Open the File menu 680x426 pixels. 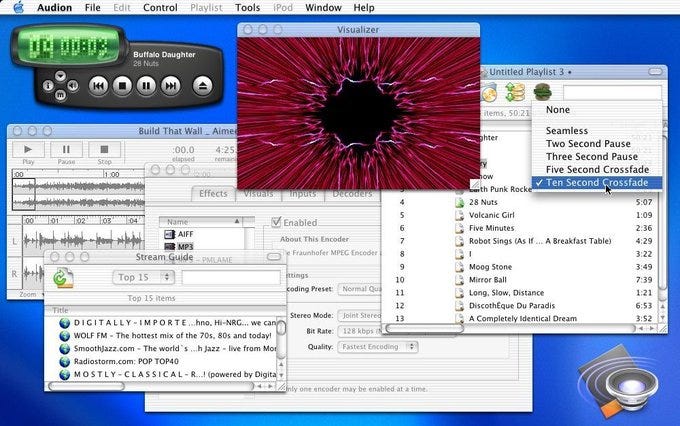(92, 7)
